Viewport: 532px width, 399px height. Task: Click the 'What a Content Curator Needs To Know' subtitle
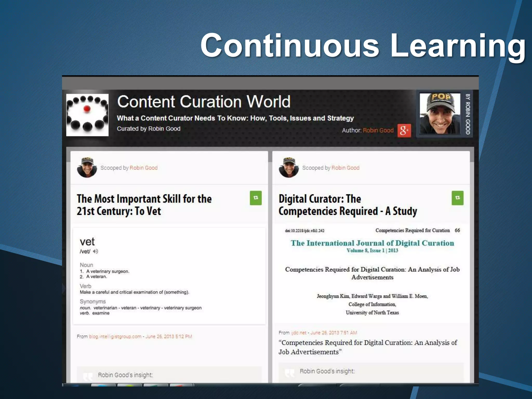click(x=235, y=118)
